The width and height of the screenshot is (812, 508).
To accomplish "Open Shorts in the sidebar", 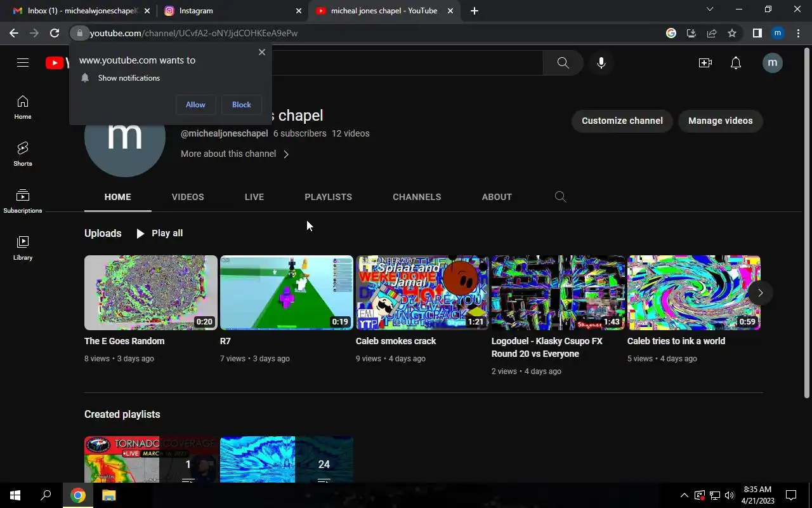I will 23,154.
